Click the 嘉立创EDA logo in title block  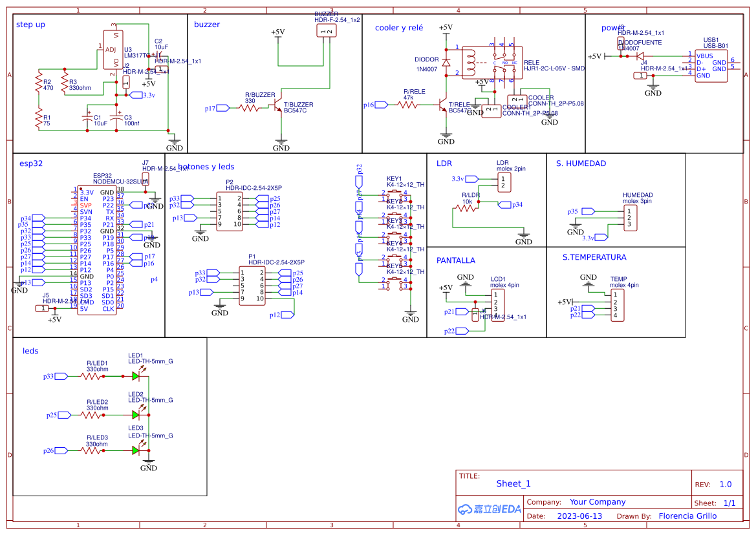pos(488,509)
